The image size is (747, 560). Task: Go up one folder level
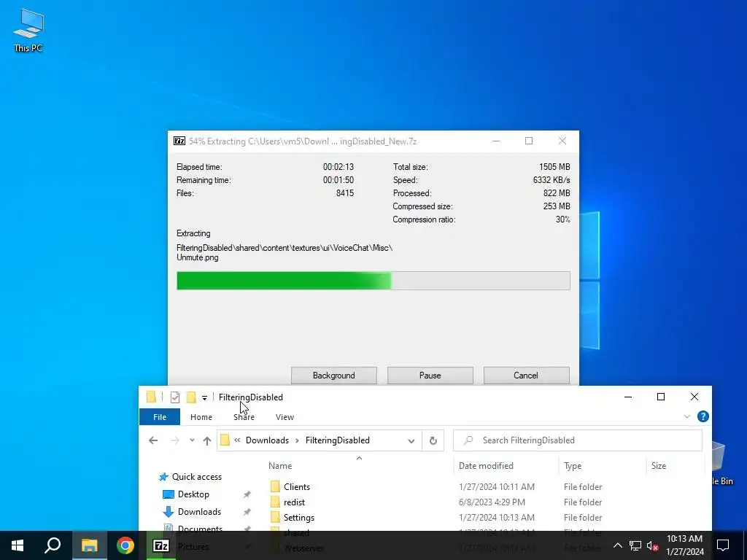pyautogui.click(x=206, y=440)
